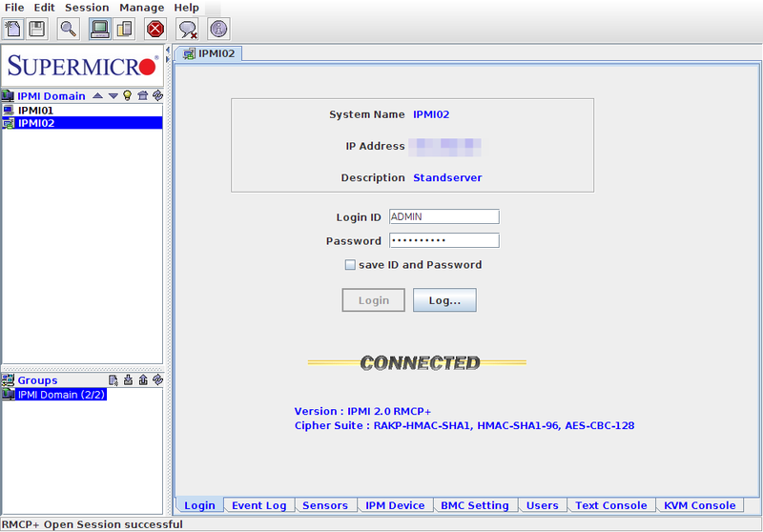Click the download arrow icon in Groups header
This screenshot has width=763, height=532.
[x=129, y=380]
